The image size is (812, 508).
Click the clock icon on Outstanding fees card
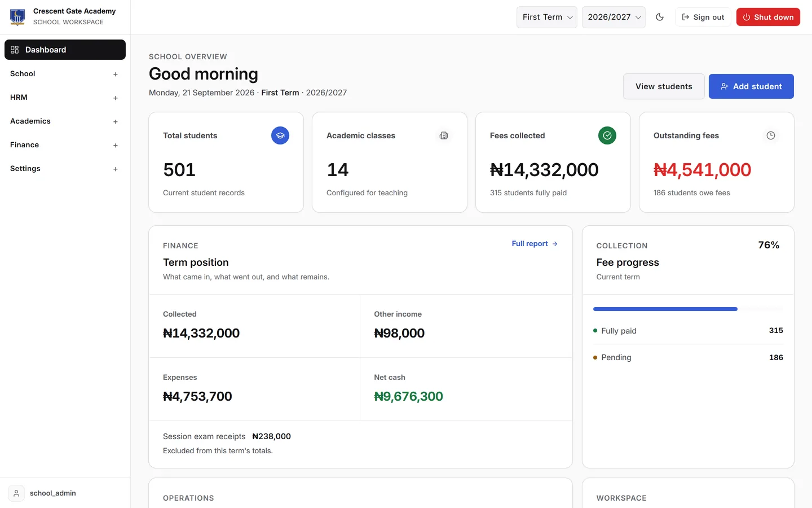click(x=771, y=135)
